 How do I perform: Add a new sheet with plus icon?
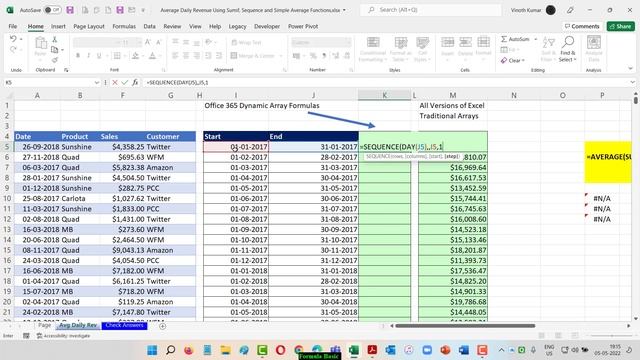click(162, 326)
